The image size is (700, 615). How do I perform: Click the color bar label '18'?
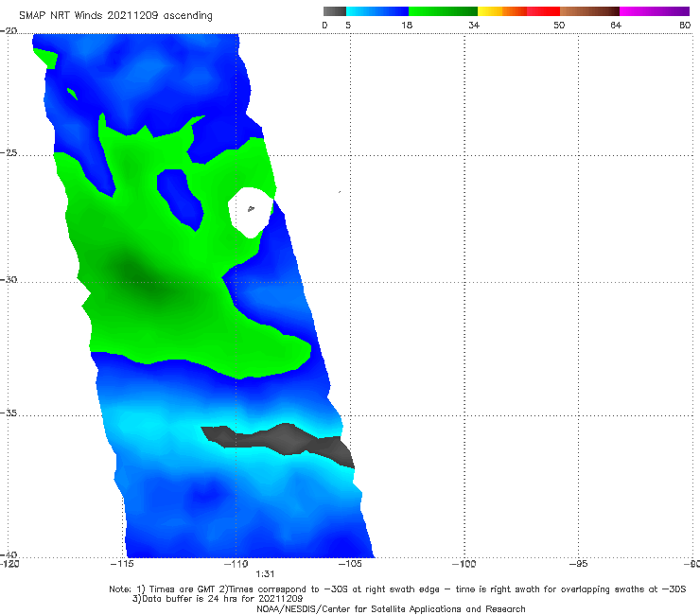tap(407, 26)
